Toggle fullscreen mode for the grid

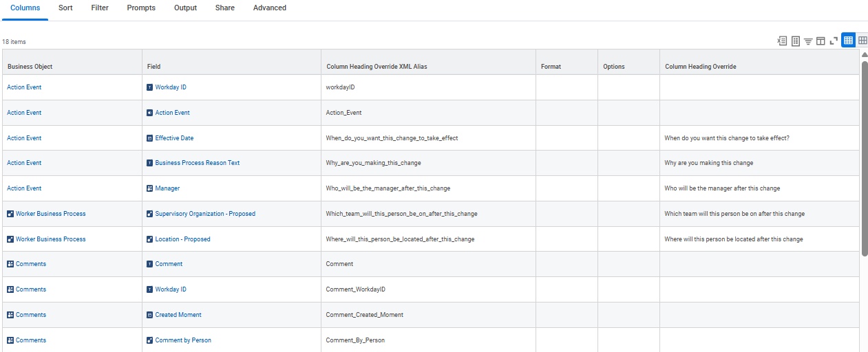(x=834, y=41)
